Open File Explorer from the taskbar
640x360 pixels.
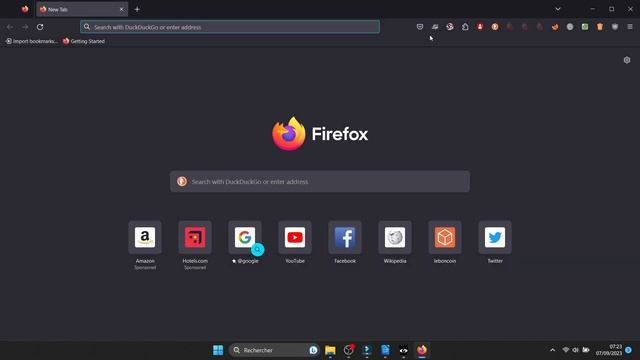330,350
